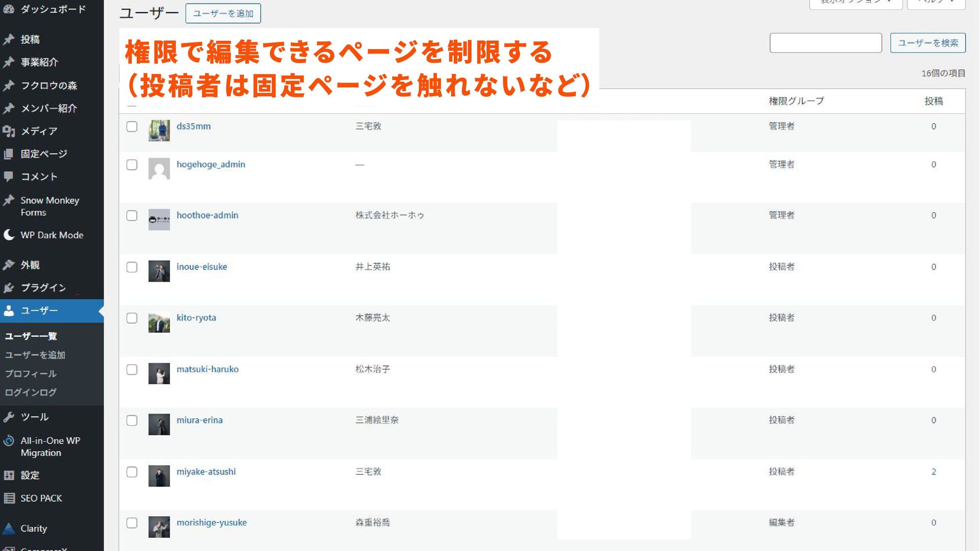The image size is (980, 551).
Task: Select ログインログ in the user submenu
Action: click(31, 392)
